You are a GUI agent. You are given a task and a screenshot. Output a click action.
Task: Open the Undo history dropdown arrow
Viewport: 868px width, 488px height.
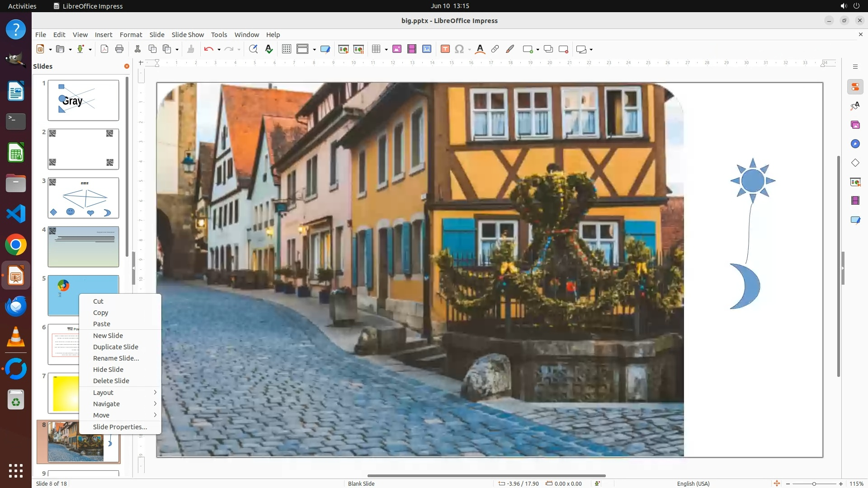219,50
